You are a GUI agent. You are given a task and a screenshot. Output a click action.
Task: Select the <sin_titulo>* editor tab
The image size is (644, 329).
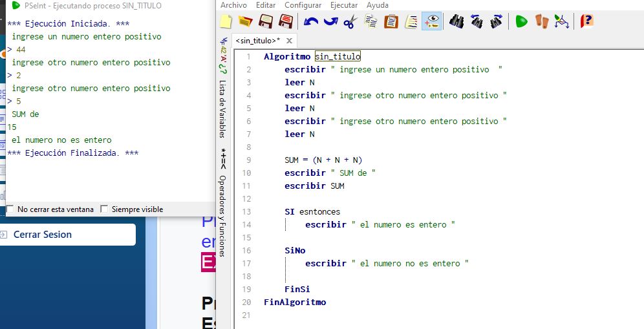pyautogui.click(x=258, y=41)
